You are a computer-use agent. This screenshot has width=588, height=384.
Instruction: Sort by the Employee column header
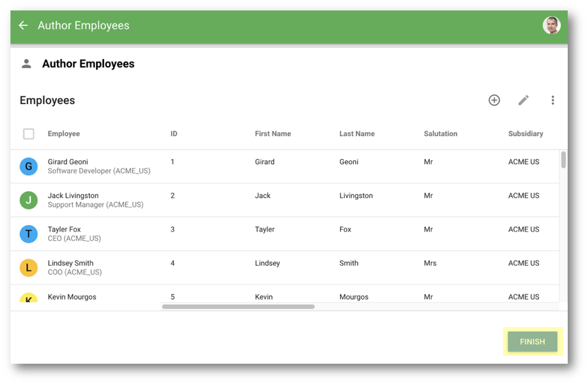[x=63, y=134]
